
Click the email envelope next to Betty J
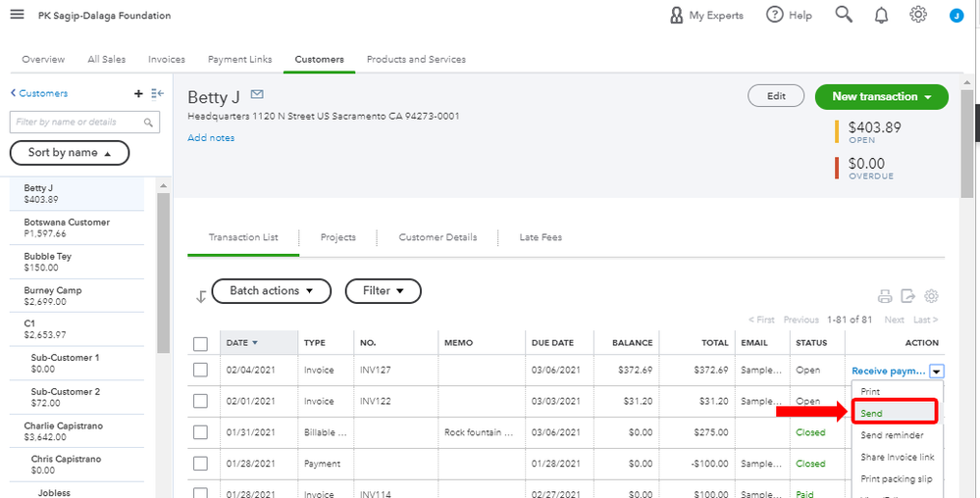258,95
